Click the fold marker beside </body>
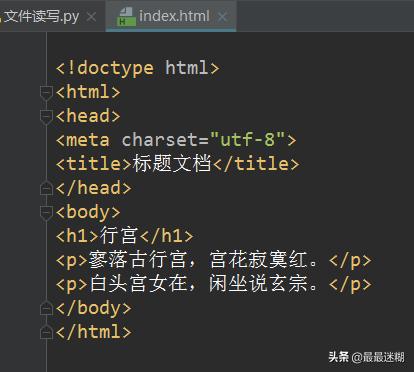This screenshot has height=372, width=414. coord(46,308)
